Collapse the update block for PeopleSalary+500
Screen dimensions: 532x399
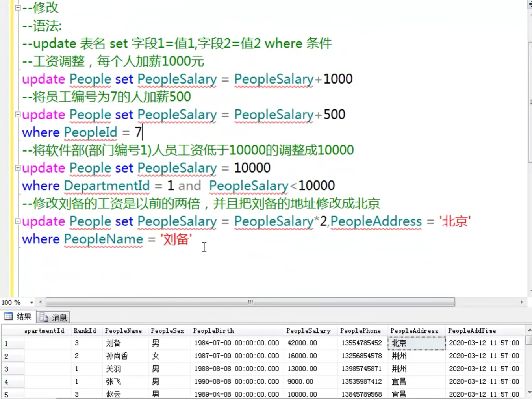18,115
